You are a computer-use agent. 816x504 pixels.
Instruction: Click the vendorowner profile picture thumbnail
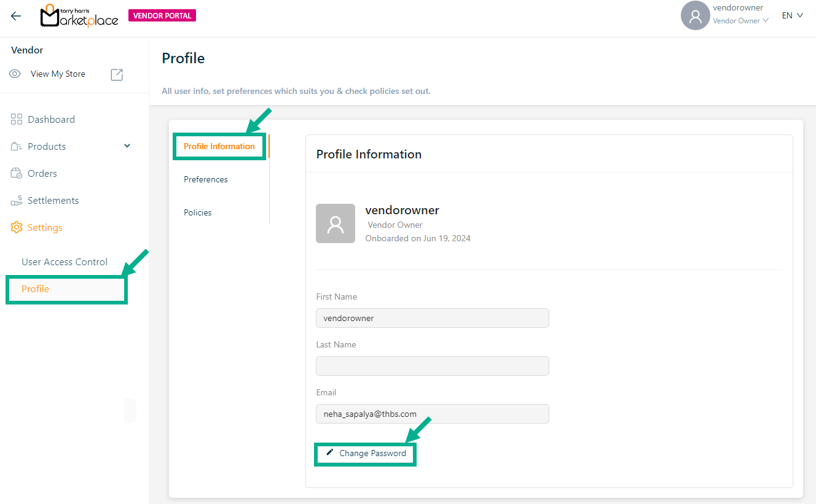pos(335,223)
